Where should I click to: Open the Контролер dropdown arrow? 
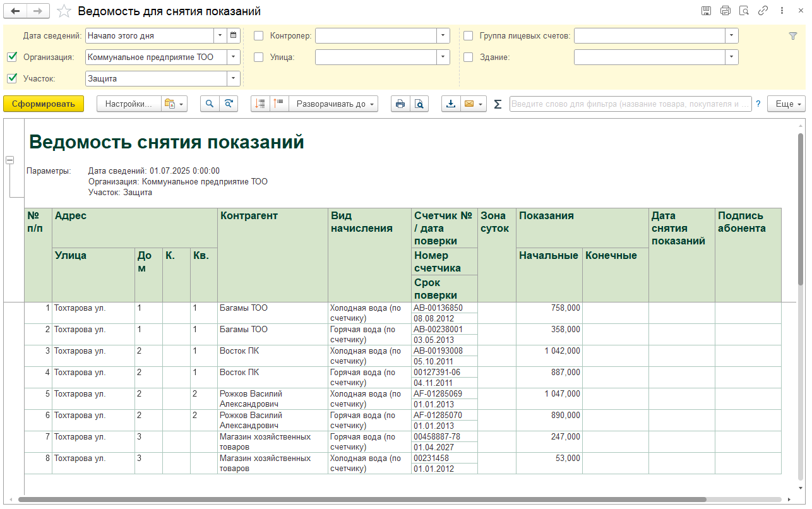coord(443,36)
